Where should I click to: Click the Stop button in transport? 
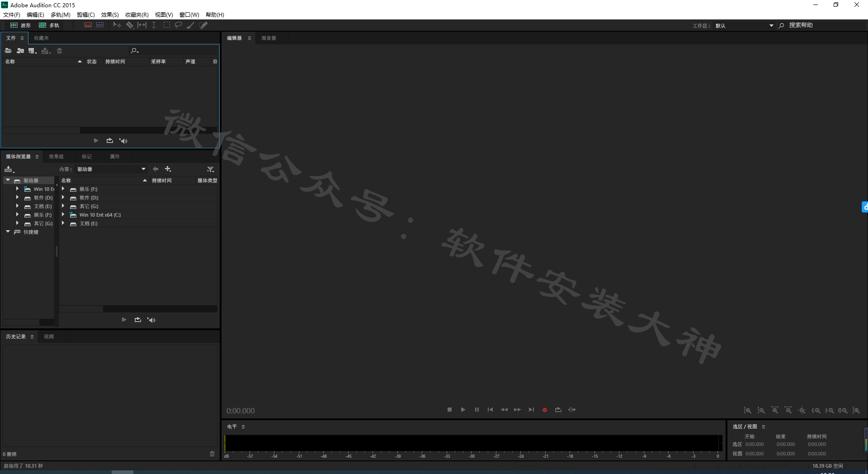[449, 410]
